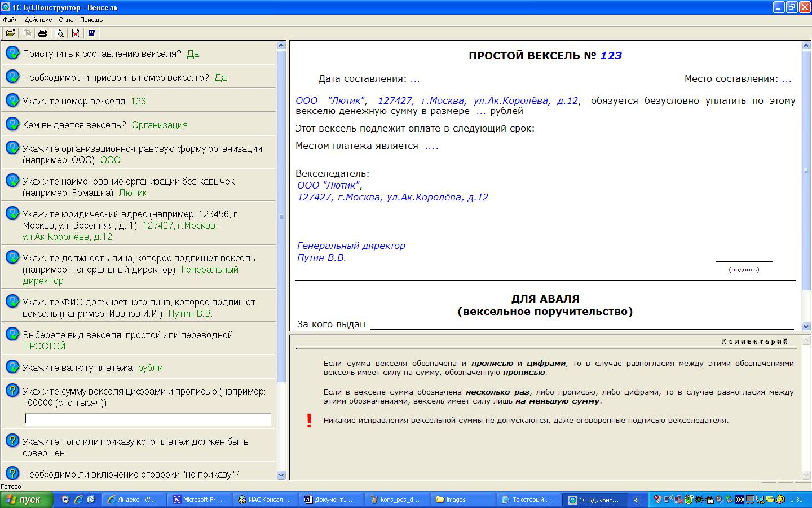This screenshot has height=508, width=812.
Task: Click the icon beside 'Кем выдается вексель?'
Action: 12,124
